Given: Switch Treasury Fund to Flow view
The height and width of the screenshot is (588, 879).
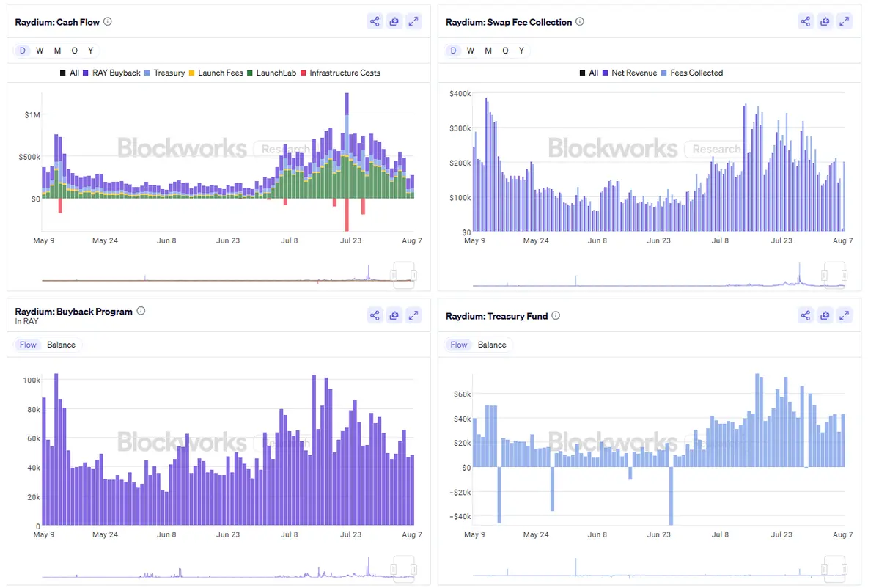Looking at the screenshot, I should (x=458, y=345).
